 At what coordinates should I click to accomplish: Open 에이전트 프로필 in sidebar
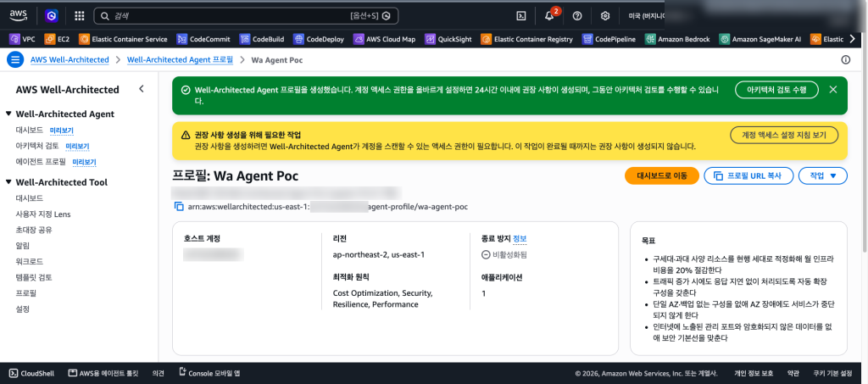(x=41, y=162)
